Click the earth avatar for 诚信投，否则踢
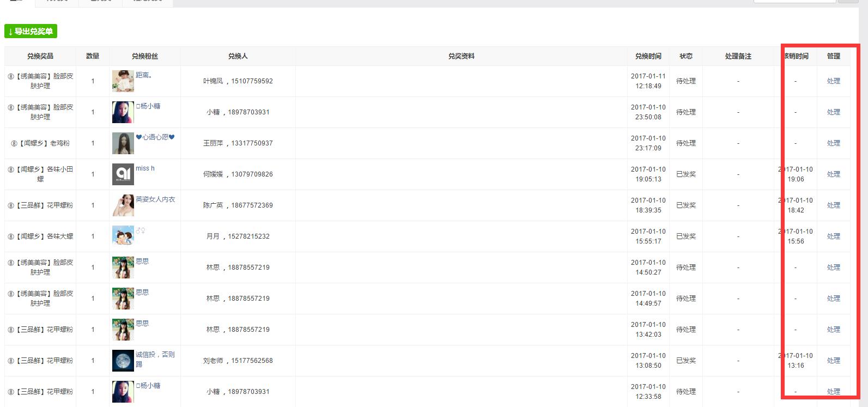 [123, 361]
